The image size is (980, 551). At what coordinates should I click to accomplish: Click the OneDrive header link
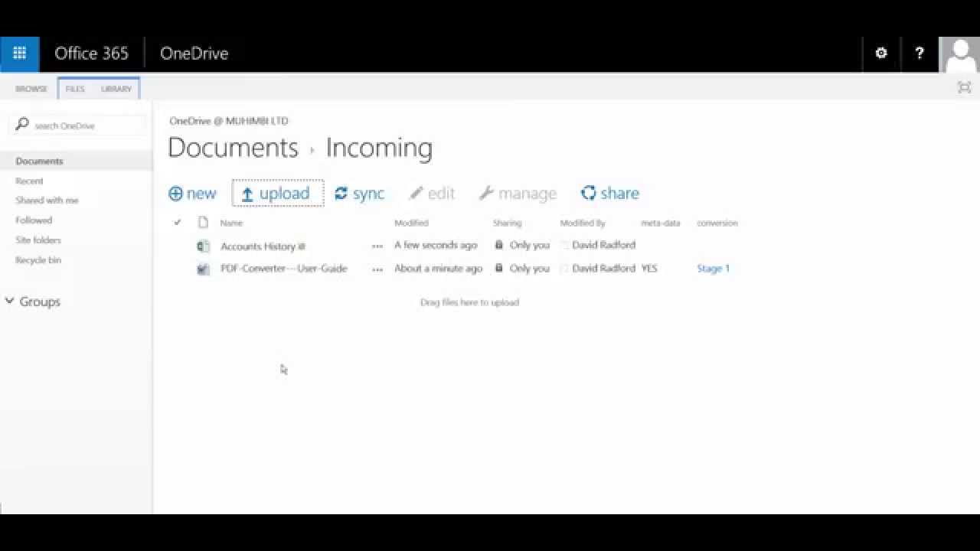tap(194, 54)
